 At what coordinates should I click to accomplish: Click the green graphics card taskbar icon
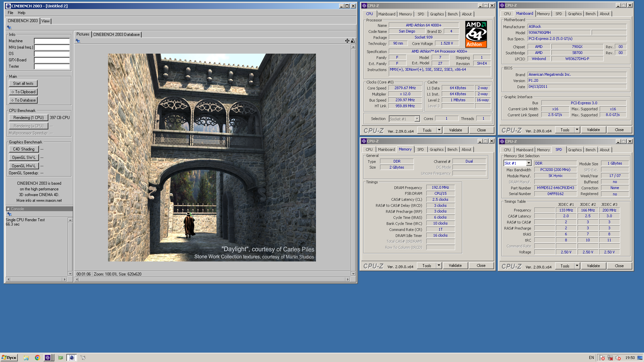pyautogui.click(x=61, y=358)
